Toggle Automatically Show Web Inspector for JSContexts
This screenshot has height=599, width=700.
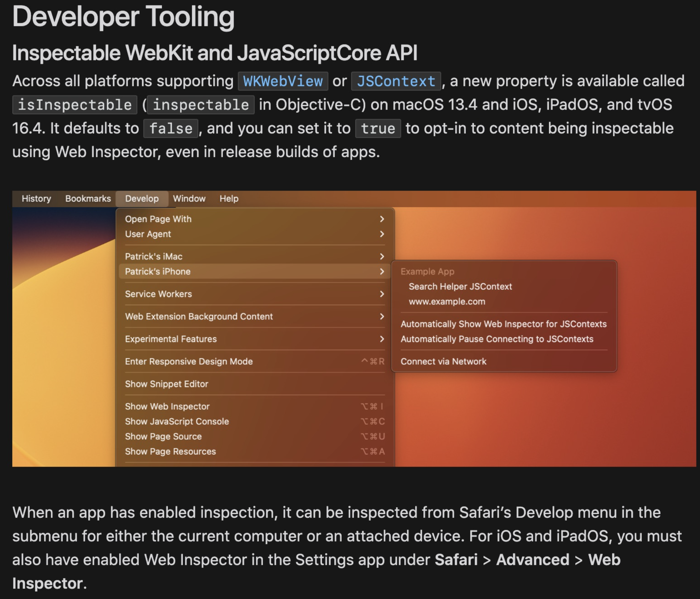[503, 324]
